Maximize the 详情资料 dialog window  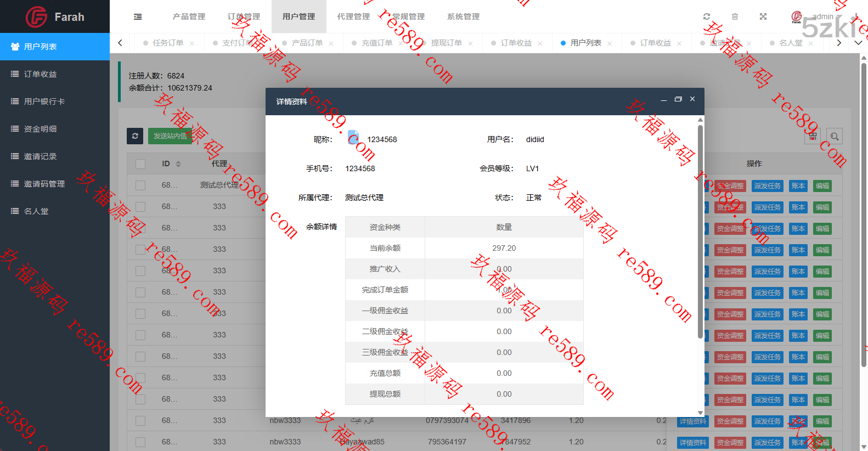tap(678, 99)
